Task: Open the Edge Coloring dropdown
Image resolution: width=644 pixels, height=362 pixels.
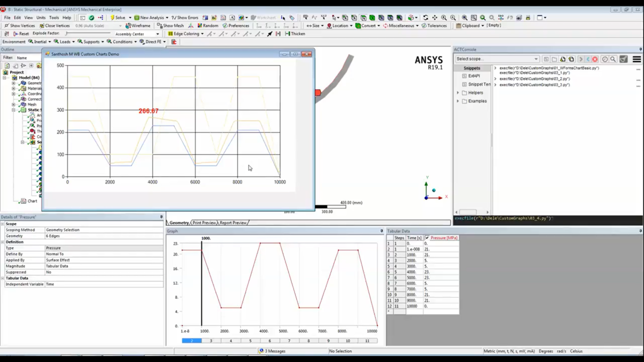Action: point(186,34)
